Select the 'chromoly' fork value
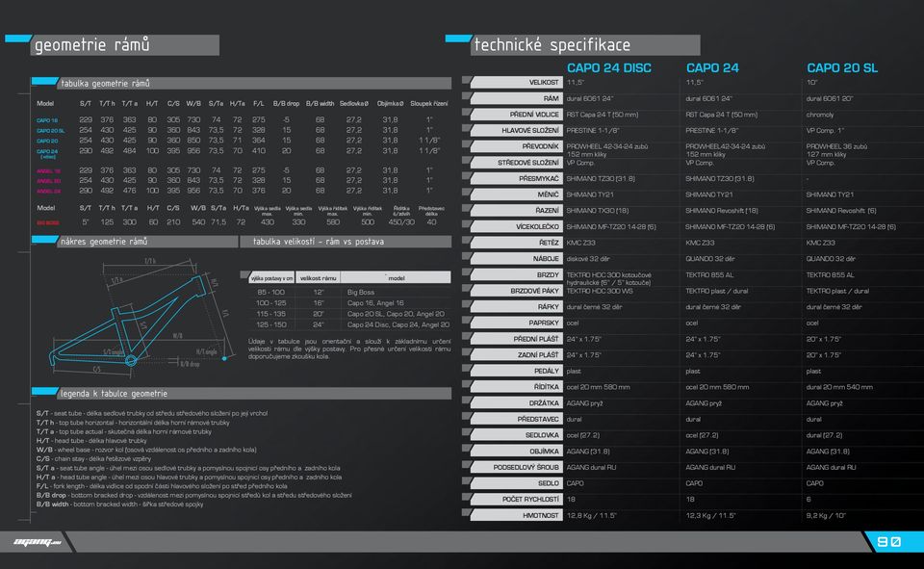This screenshot has width=924, height=569. pyautogui.click(x=820, y=115)
